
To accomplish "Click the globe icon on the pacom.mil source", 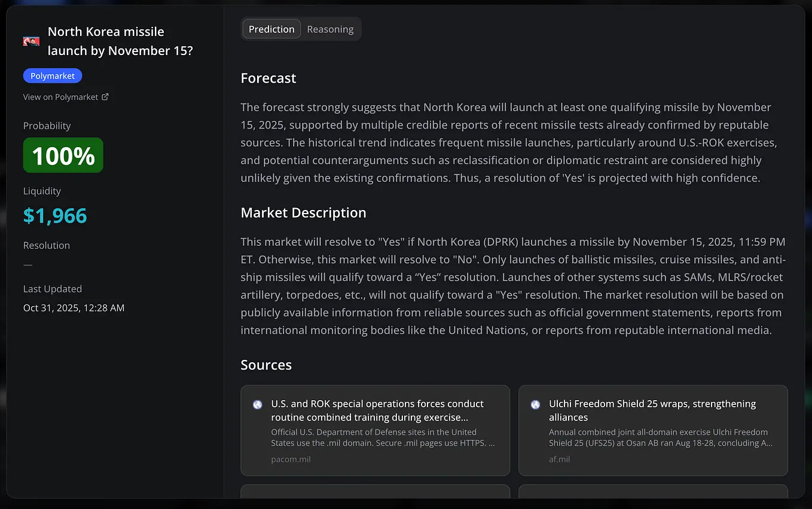I will point(257,404).
